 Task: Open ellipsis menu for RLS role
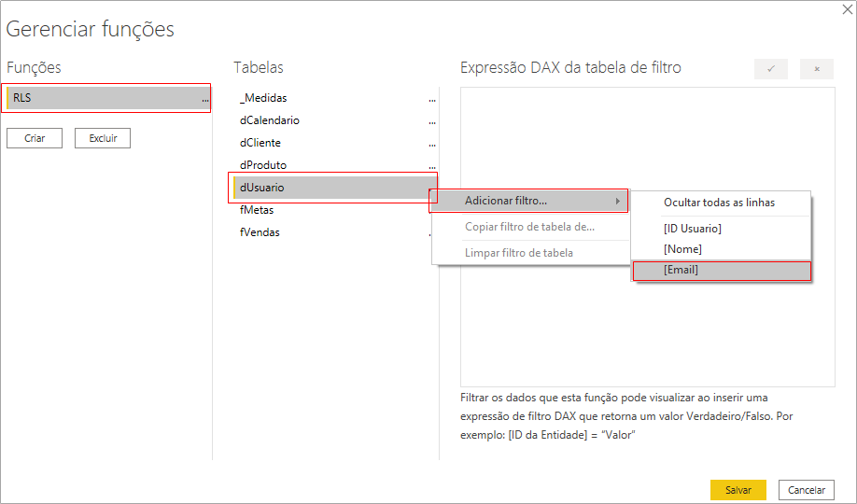tap(204, 98)
